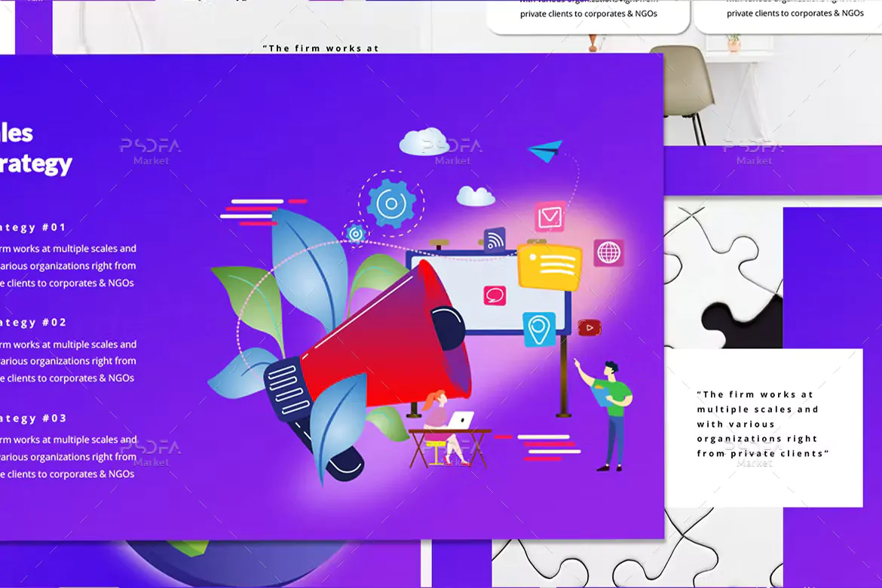Click the smaller white cloud beside the gear
The image size is (882, 588).
point(476,196)
